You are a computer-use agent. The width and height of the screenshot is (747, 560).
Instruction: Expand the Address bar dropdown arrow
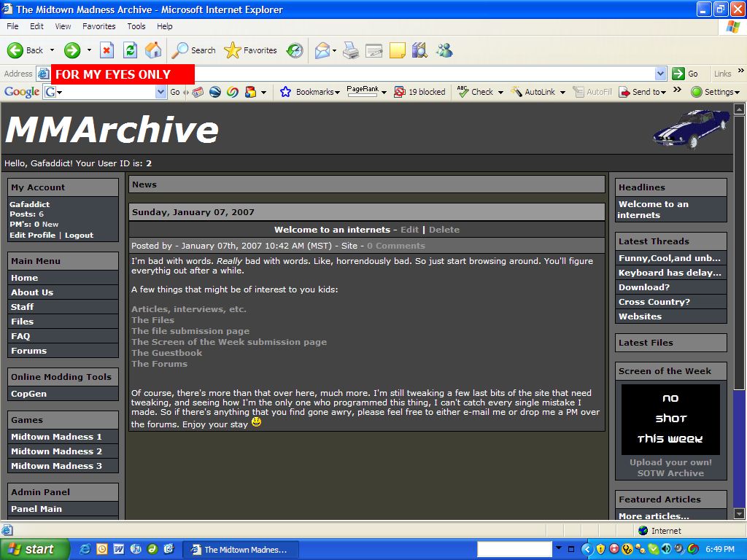point(660,74)
